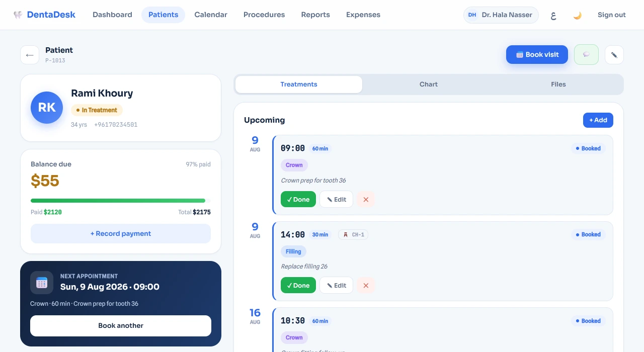This screenshot has width=644, height=352.
Task: Open the Patients section
Action: point(164,15)
